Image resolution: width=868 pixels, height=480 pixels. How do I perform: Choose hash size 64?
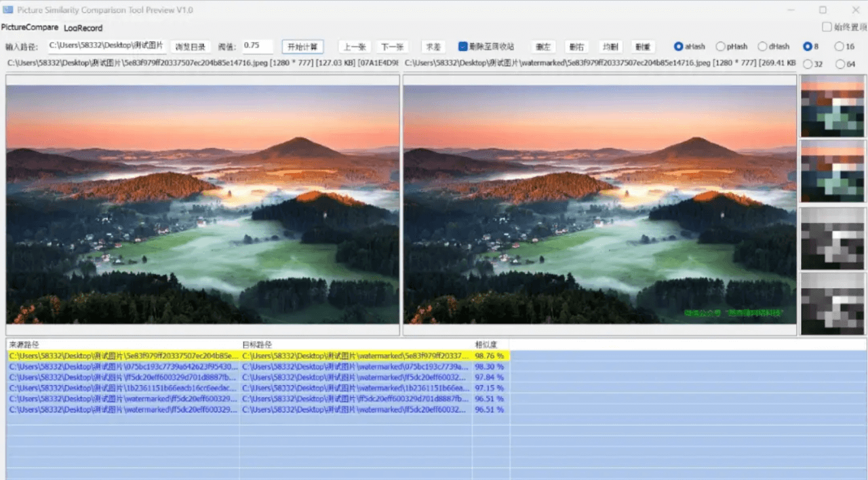coord(841,64)
